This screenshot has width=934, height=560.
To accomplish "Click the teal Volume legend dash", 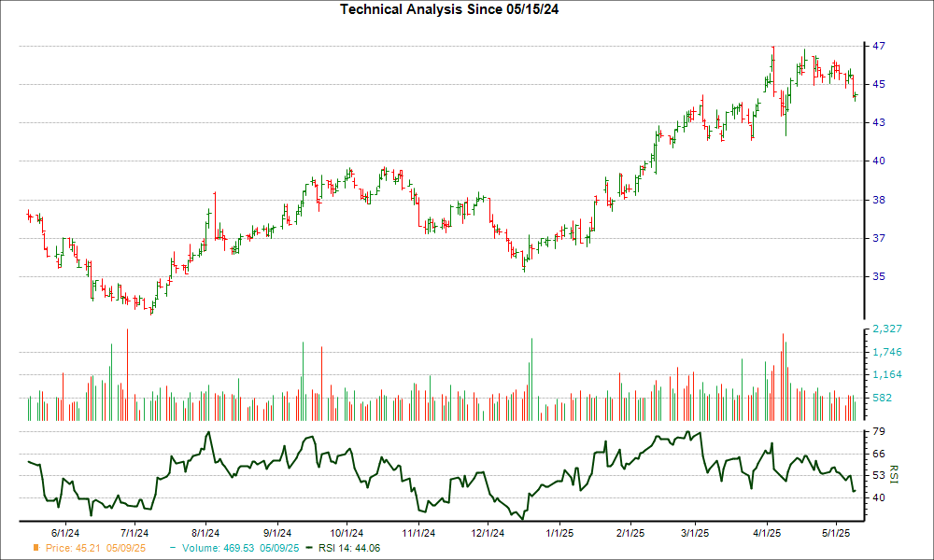I will 173,548.
